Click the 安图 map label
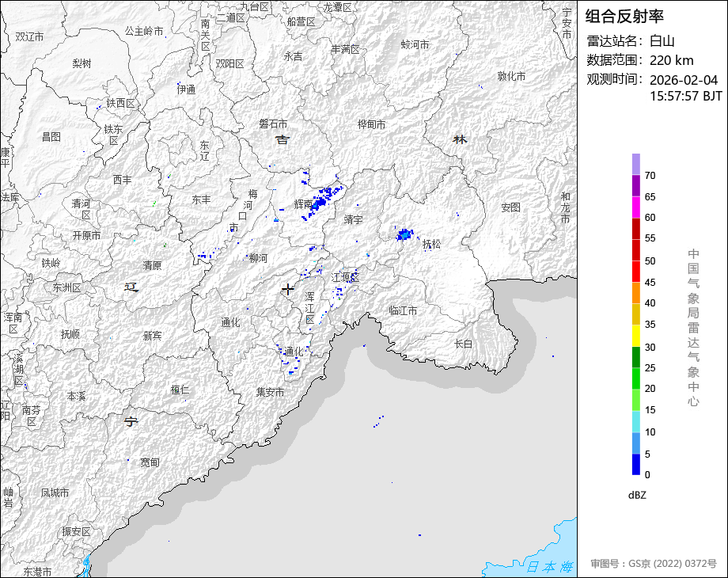The height and width of the screenshot is (578, 728). (510, 207)
